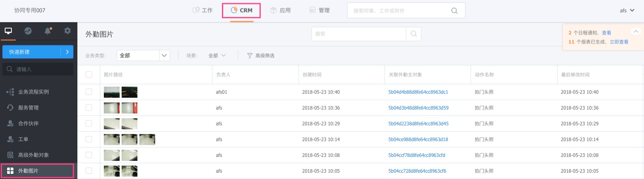Open second thumbnail in afs01 row
The height and width of the screenshot is (179, 644).
tap(130, 92)
